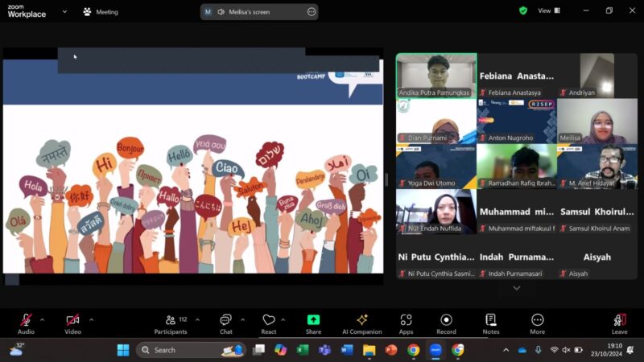
Task: Expand video options arrow next to Video
Action: coord(91,319)
